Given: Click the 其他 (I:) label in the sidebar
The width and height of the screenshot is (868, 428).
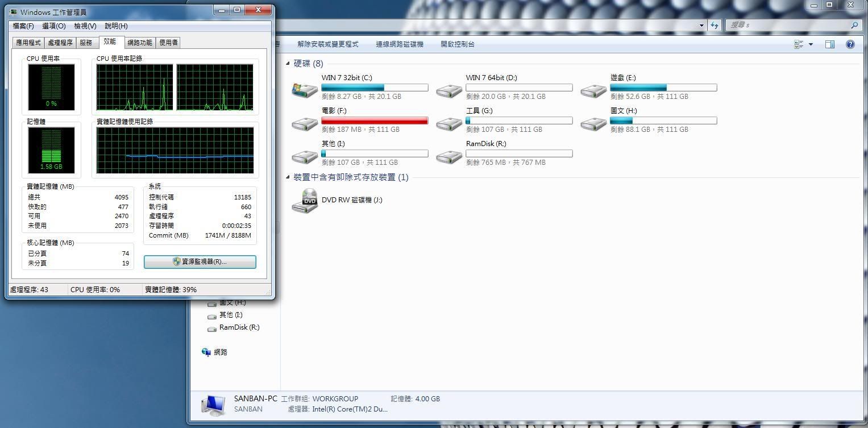Looking at the screenshot, I should point(231,315).
